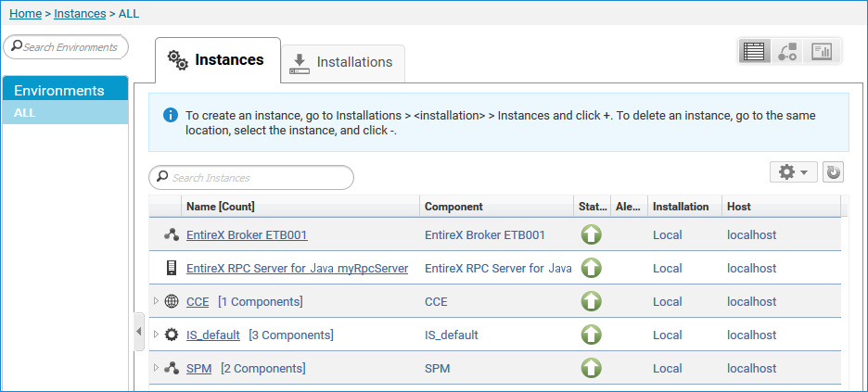868x392 pixels.
Task: Go to Home in breadcrumb
Action: pos(25,13)
